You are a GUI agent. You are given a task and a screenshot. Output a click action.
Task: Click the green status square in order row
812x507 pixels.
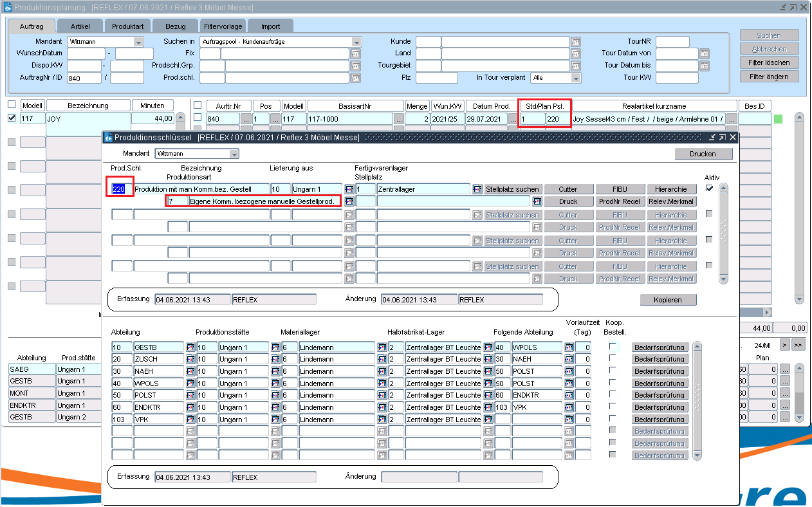778,119
